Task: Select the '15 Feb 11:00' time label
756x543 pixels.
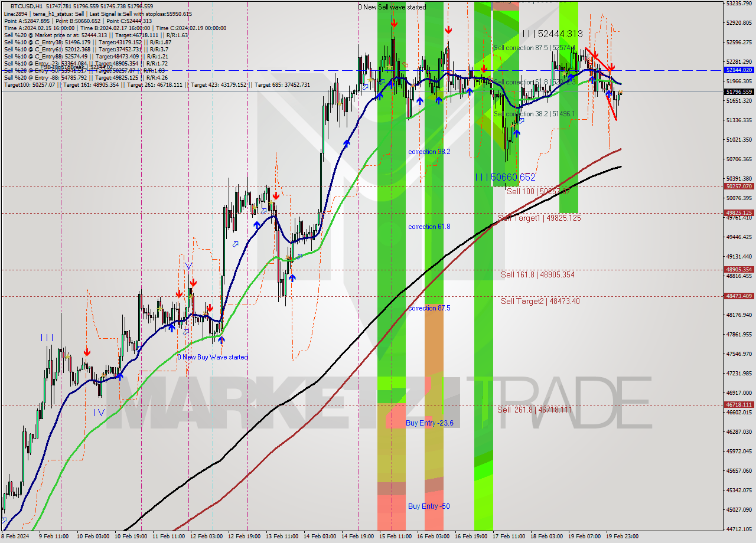Action: pos(395,537)
